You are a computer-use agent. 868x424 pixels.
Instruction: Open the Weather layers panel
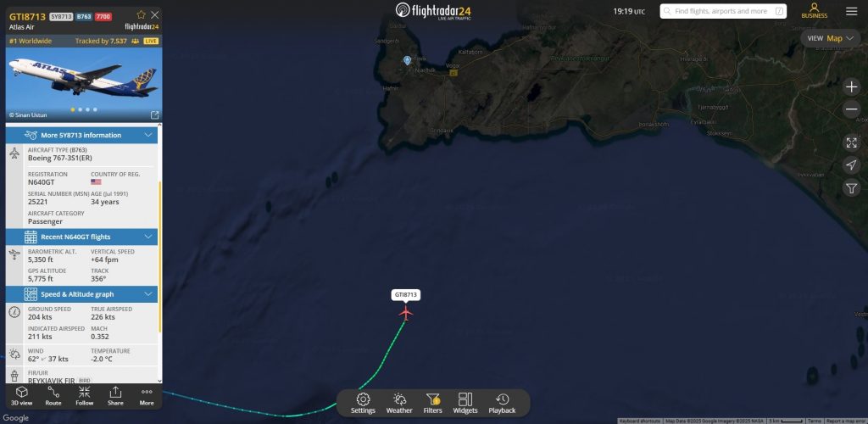click(399, 404)
